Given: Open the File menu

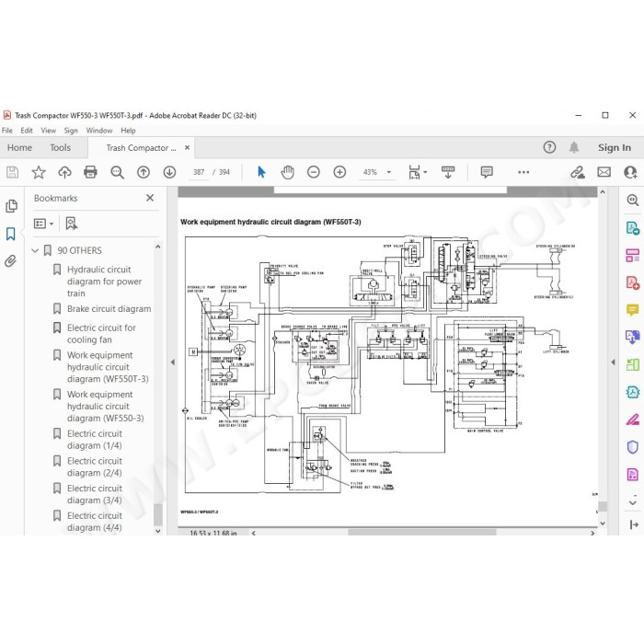Looking at the screenshot, I should point(7,131).
